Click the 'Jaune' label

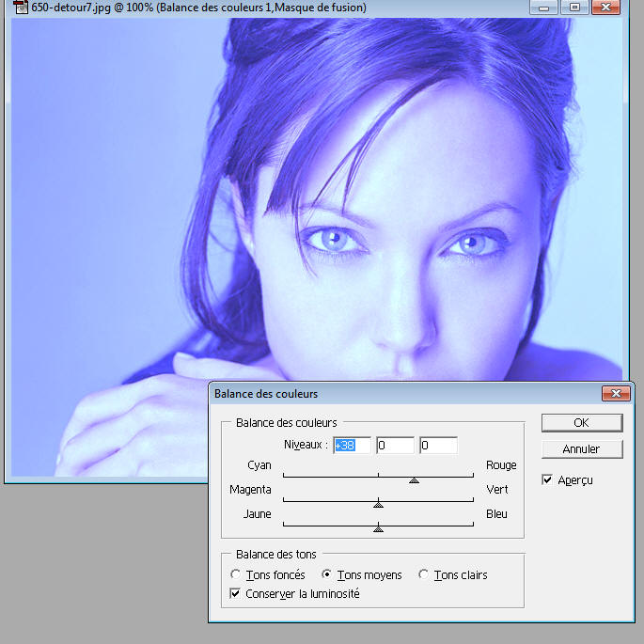click(x=257, y=514)
